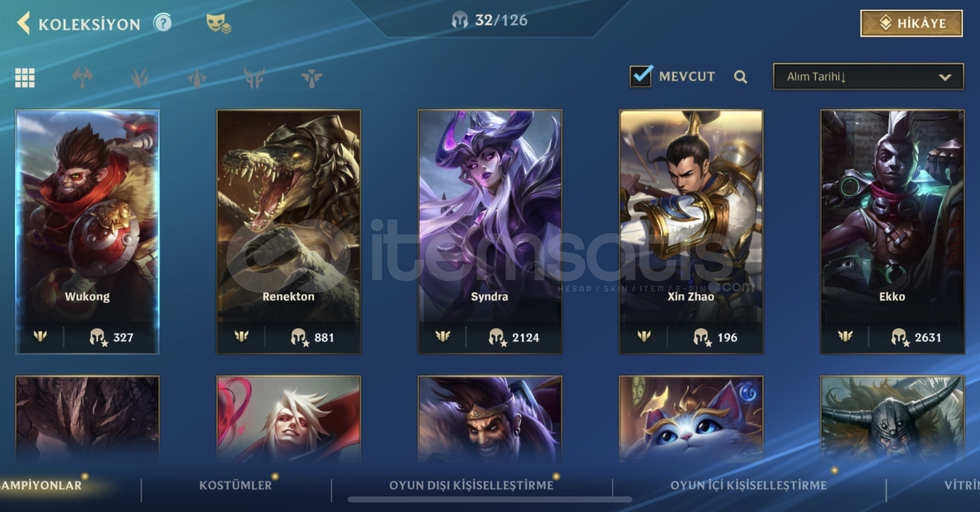Filter champions by support role icon

[x=312, y=78]
